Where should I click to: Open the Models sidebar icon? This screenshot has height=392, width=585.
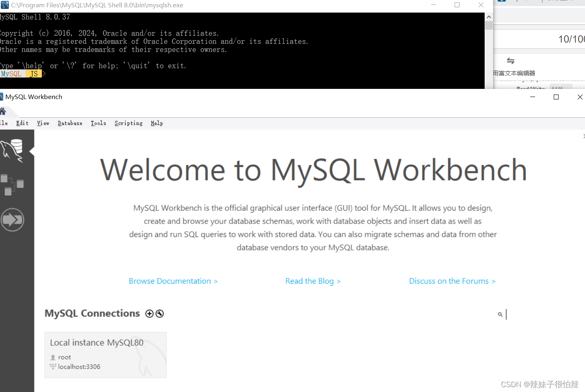(x=12, y=185)
